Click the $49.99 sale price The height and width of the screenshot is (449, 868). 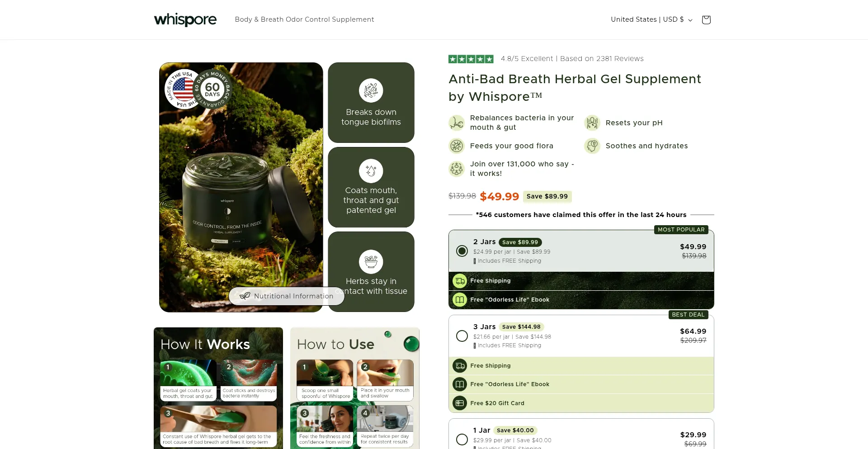coord(500,196)
